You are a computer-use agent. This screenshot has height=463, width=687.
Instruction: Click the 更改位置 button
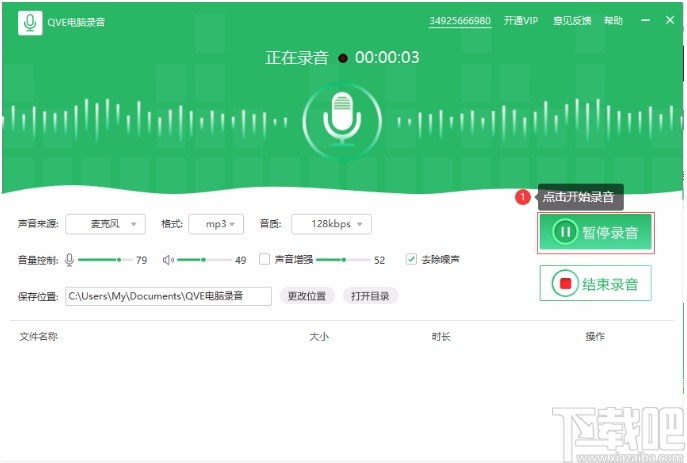click(307, 296)
